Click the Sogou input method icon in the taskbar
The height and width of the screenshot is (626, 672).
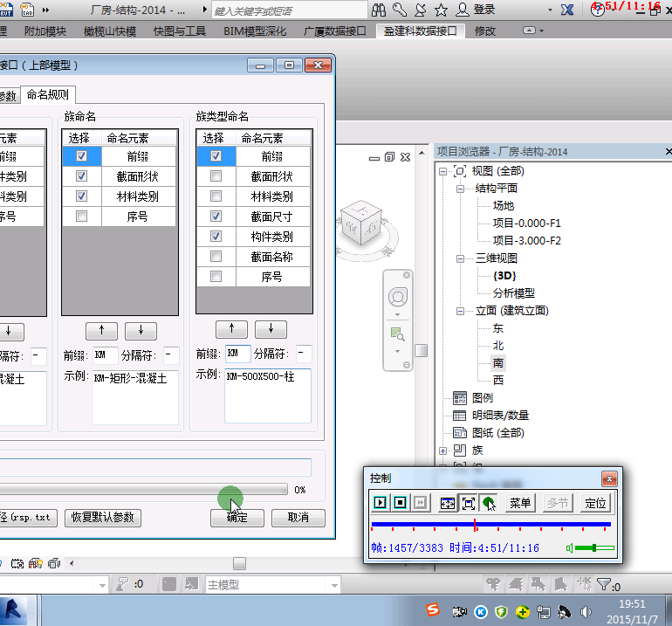tap(433, 610)
